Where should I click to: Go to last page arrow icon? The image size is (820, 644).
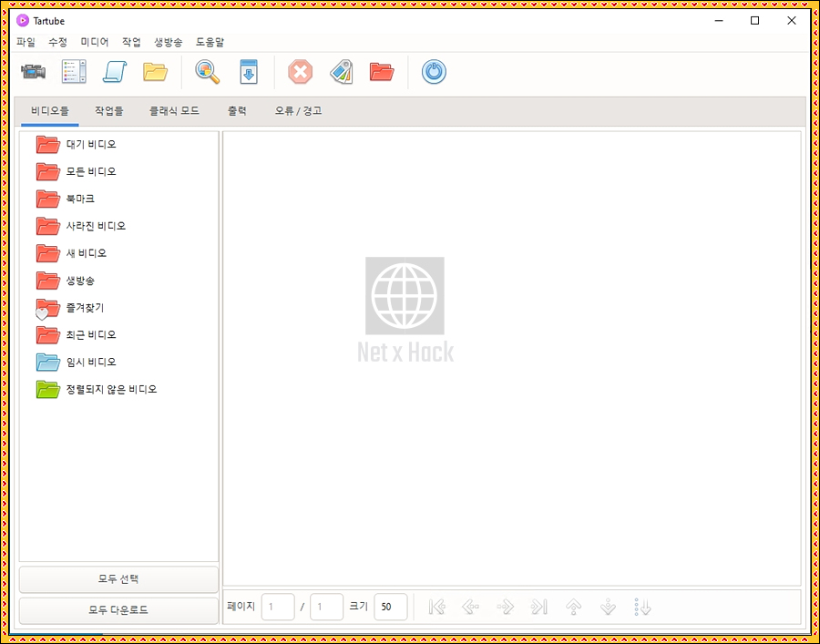pyautogui.click(x=539, y=607)
